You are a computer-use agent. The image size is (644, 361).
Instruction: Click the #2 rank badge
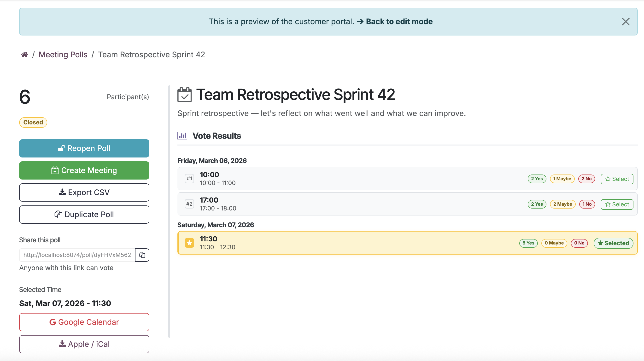pos(189,204)
